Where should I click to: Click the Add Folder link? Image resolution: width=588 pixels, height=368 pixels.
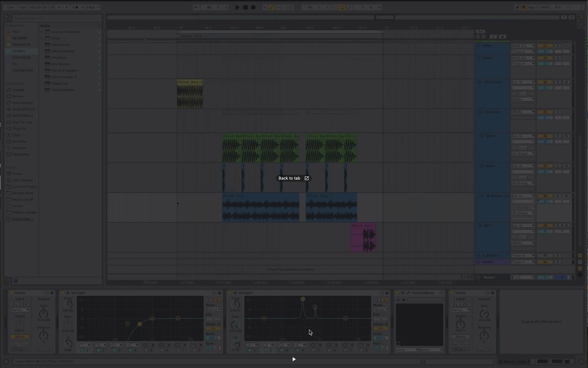23,219
